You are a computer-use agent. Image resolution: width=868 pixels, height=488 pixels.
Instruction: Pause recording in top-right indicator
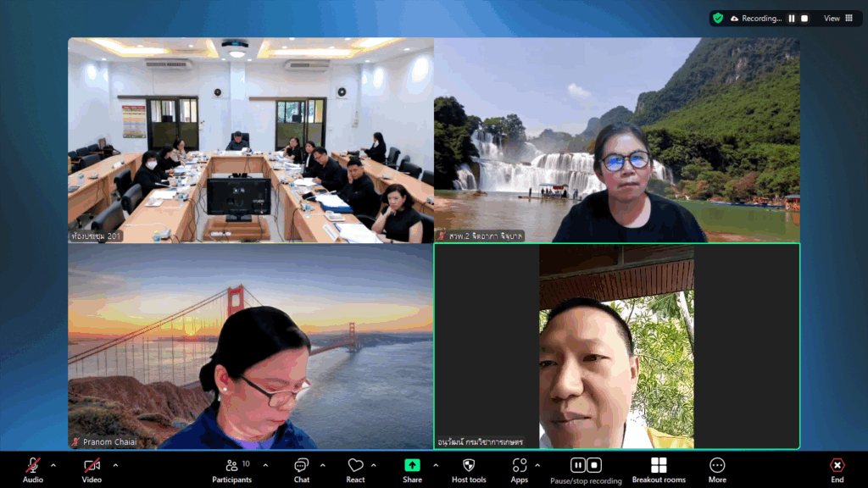click(x=792, y=18)
